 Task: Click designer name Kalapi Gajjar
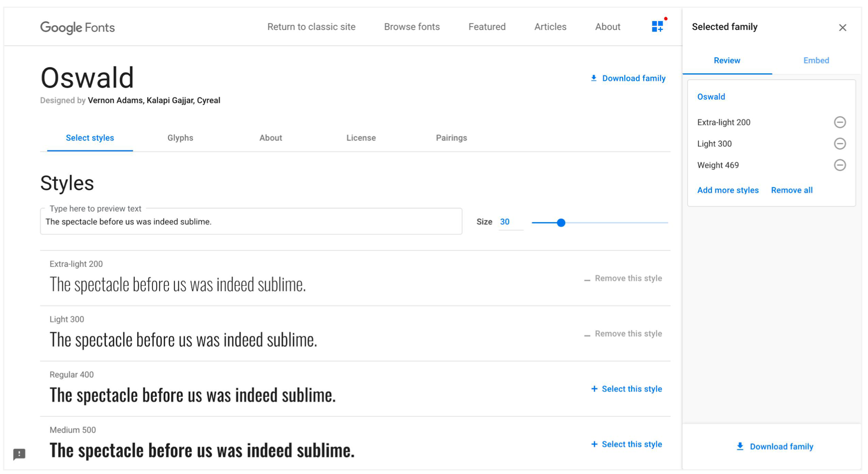coord(169,101)
